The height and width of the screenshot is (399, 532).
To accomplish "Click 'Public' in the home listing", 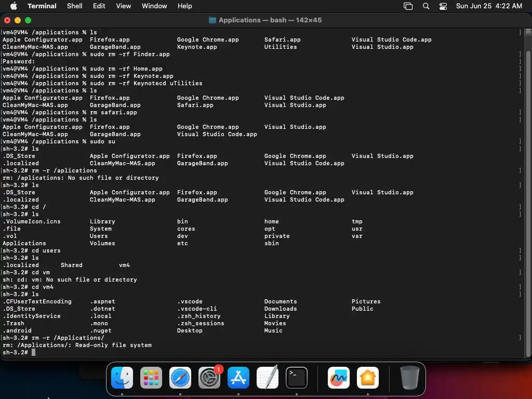I will click(362, 309).
